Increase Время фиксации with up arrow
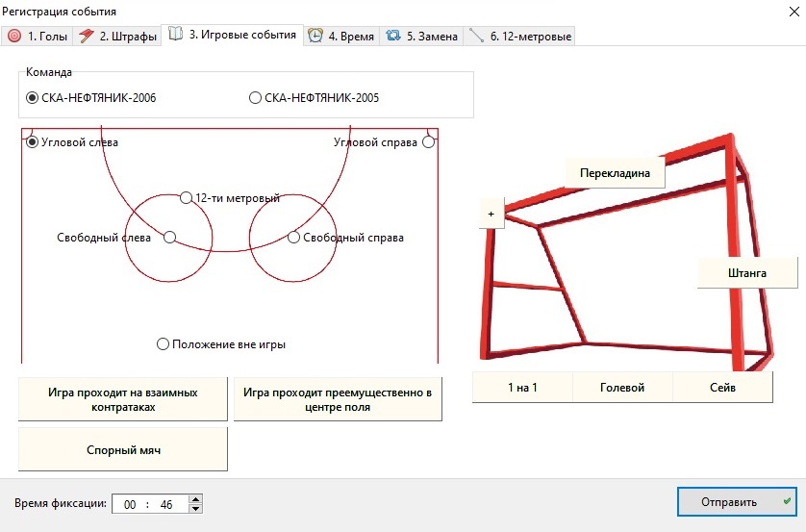Viewport: 806px width, 532px height. (x=195, y=499)
